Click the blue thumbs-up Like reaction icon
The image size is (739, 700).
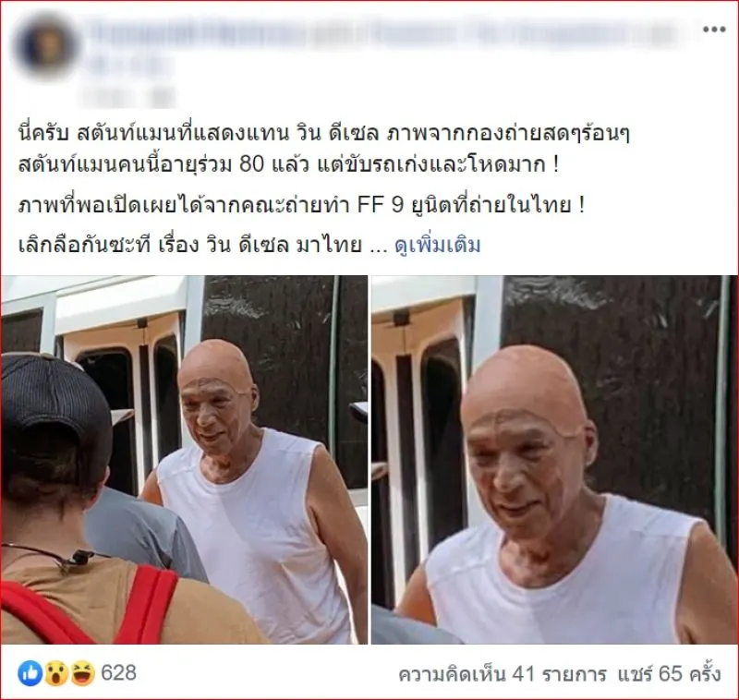click(x=30, y=673)
